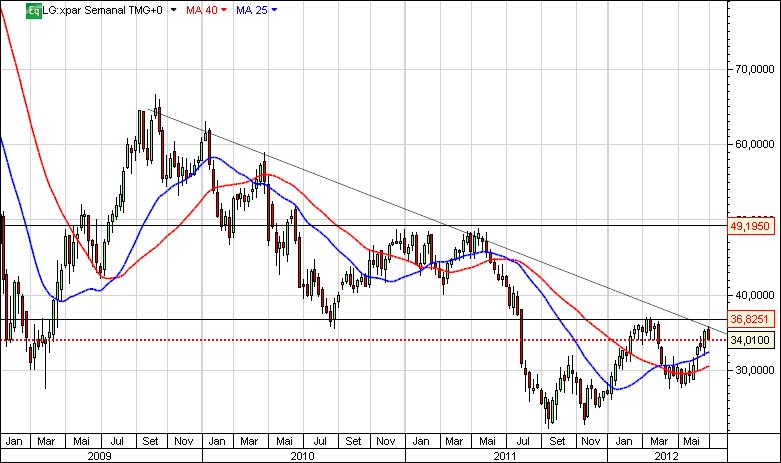Click the 70,0000 price axis label
781x463 pixels.
pyautogui.click(x=755, y=69)
